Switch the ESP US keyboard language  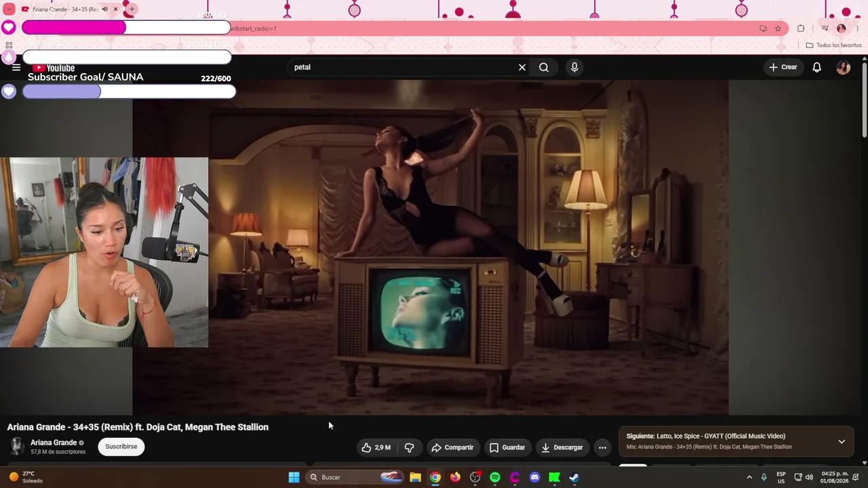(781, 477)
